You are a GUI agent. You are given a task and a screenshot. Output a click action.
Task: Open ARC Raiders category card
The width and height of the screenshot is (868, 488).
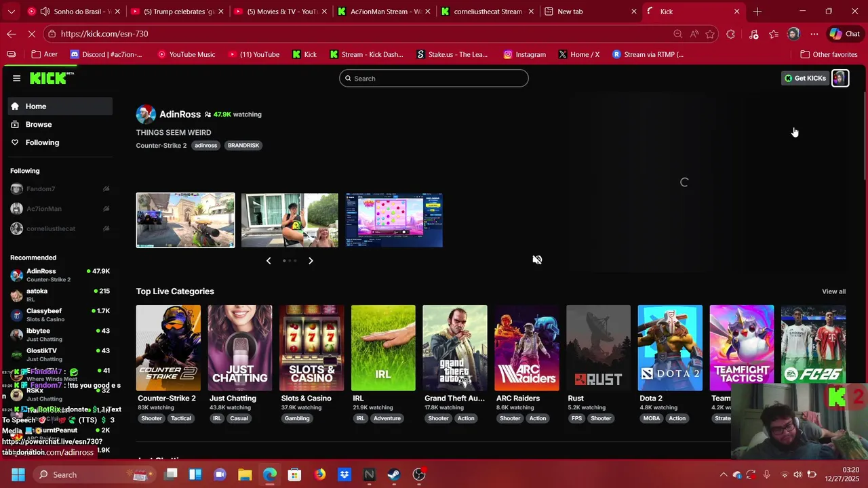[527, 348]
